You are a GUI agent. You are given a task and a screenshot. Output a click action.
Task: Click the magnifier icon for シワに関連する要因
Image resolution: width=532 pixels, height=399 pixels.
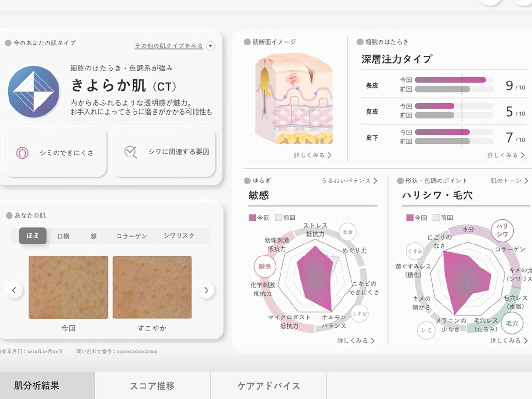click(x=130, y=152)
